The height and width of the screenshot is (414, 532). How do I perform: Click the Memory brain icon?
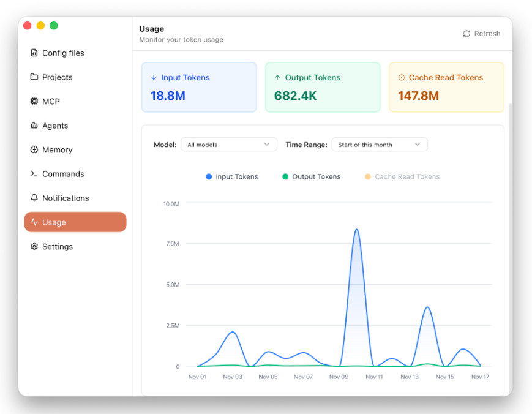34,149
